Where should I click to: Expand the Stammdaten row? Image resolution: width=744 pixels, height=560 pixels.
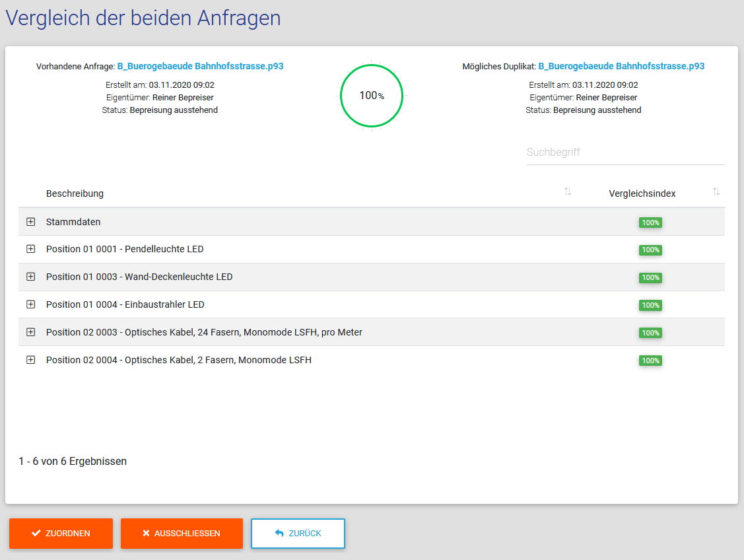coord(30,222)
